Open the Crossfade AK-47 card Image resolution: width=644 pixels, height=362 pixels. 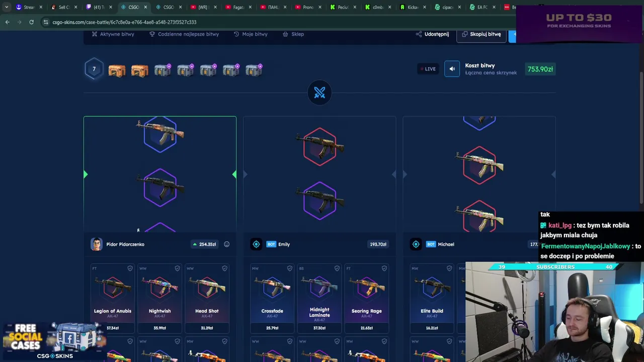coord(272,298)
